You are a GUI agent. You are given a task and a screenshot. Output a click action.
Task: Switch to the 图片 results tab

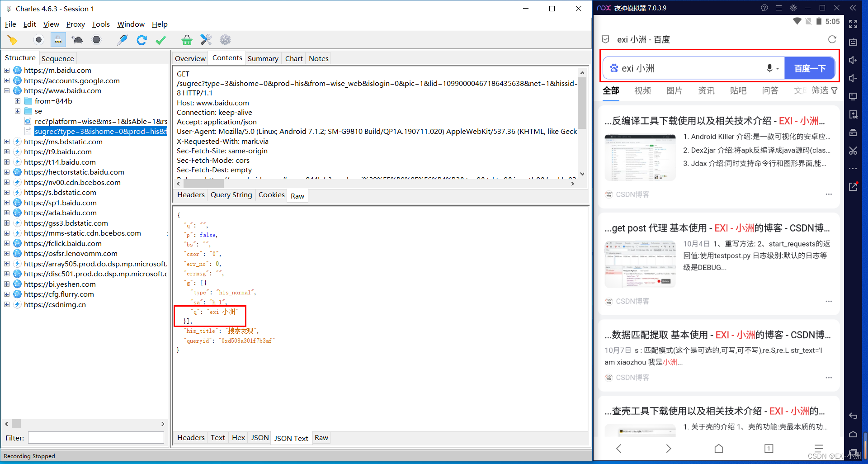(674, 90)
